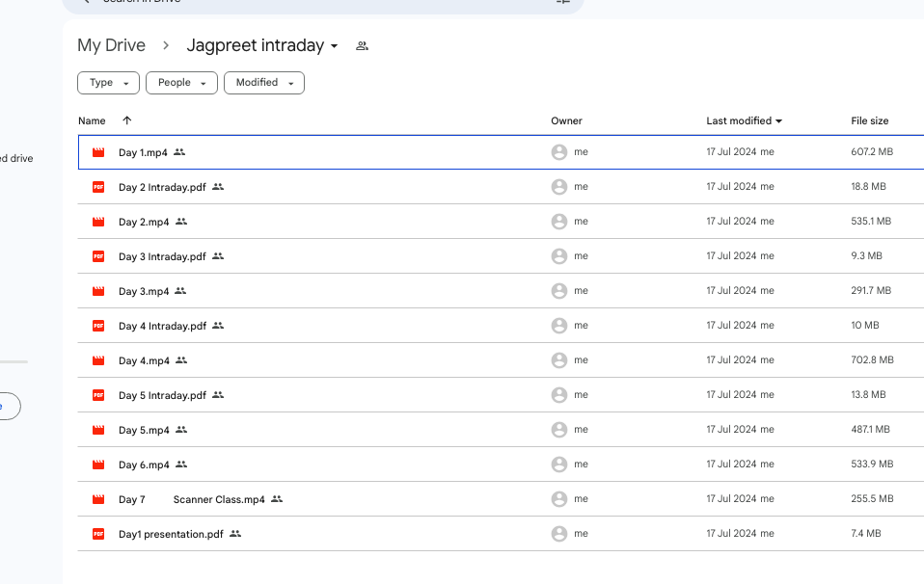This screenshot has height=584, width=924.
Task: Open the Modified filter dropdown
Action: 263,83
